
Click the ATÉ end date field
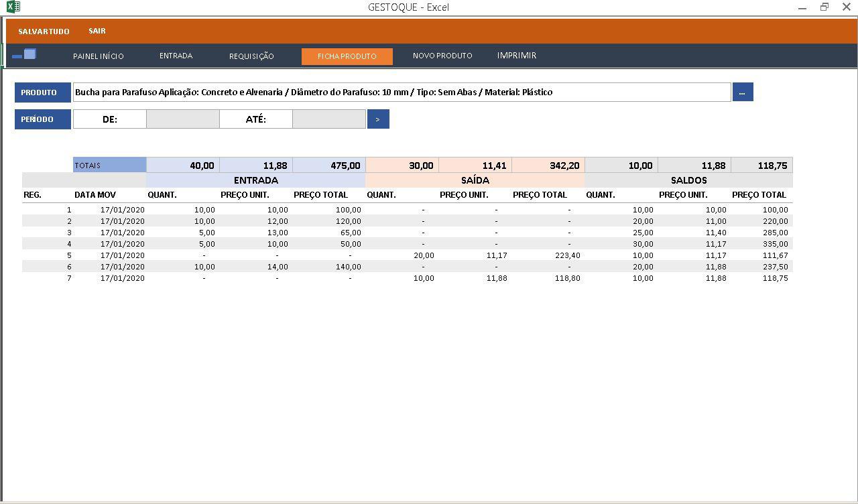328,119
